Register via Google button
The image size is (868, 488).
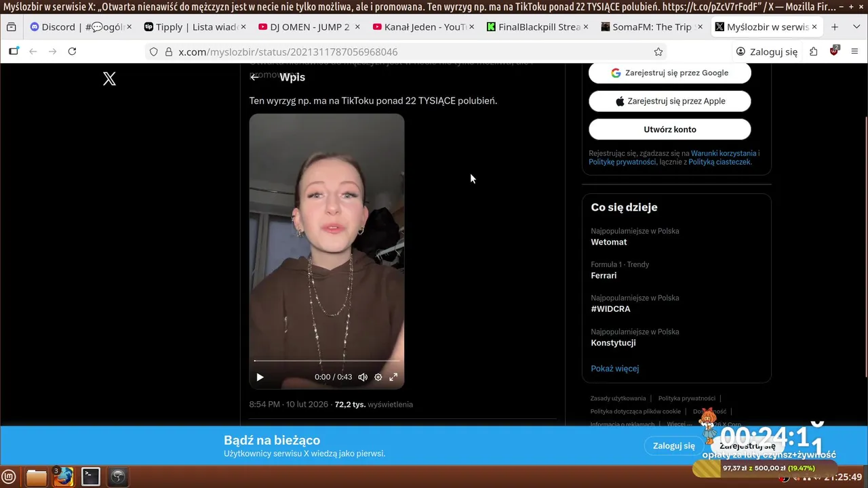[x=670, y=73]
